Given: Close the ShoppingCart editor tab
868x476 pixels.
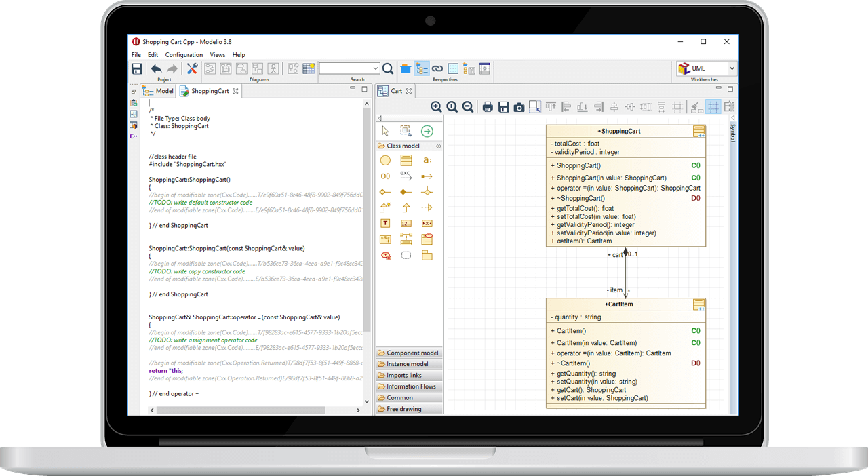Looking at the screenshot, I should click(235, 91).
